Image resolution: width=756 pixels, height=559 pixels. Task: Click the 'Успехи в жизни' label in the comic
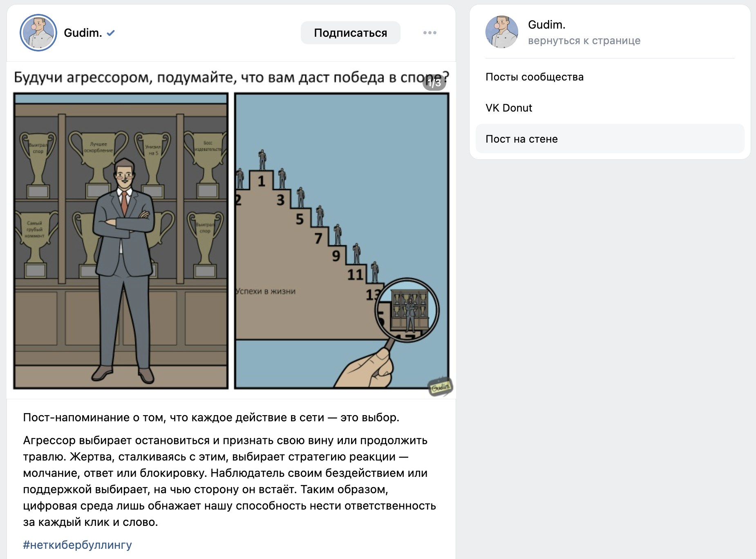[x=266, y=291]
